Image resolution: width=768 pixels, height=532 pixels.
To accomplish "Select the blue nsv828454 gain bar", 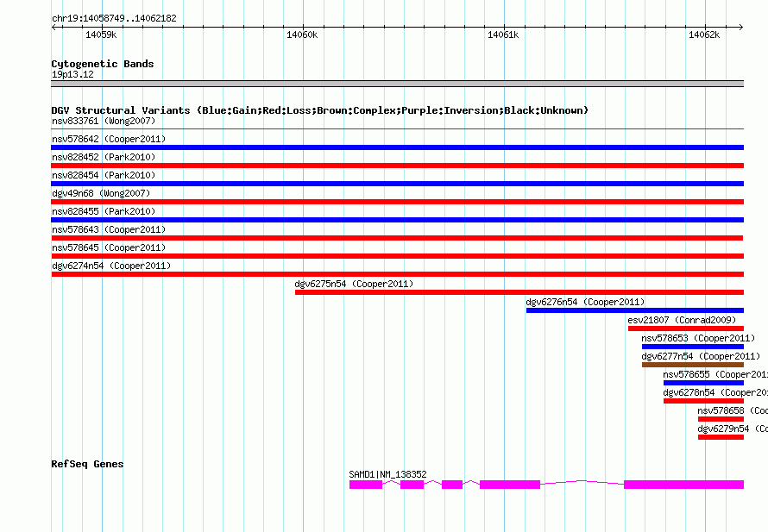I will 397,184.
